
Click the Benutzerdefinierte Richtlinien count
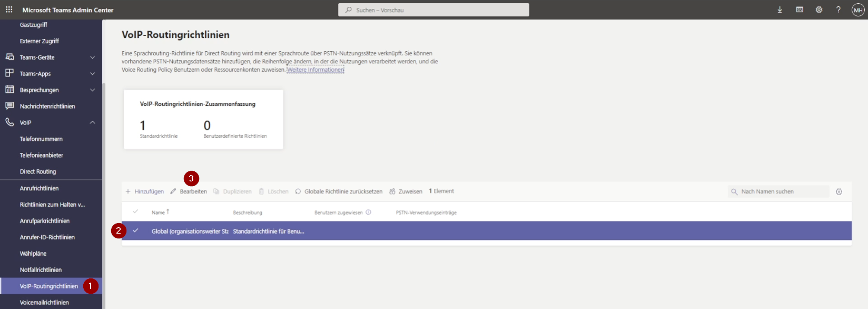point(207,125)
